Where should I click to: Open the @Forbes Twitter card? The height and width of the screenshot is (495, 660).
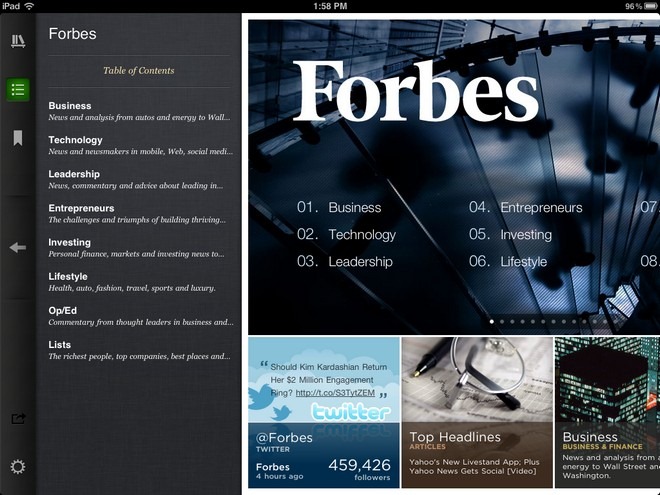click(x=323, y=412)
